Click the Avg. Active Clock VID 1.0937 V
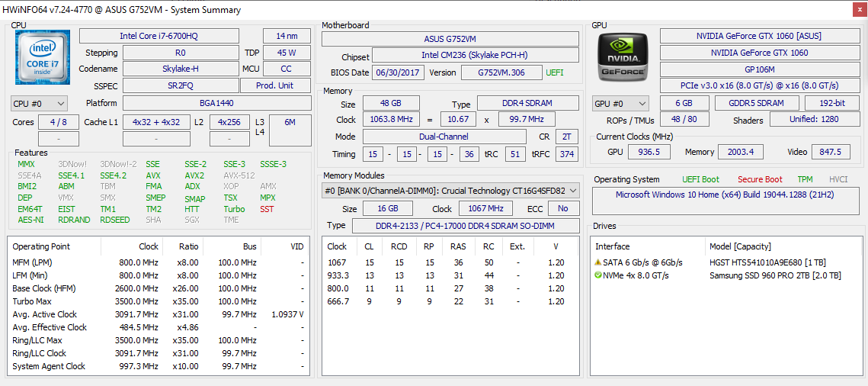 point(287,314)
